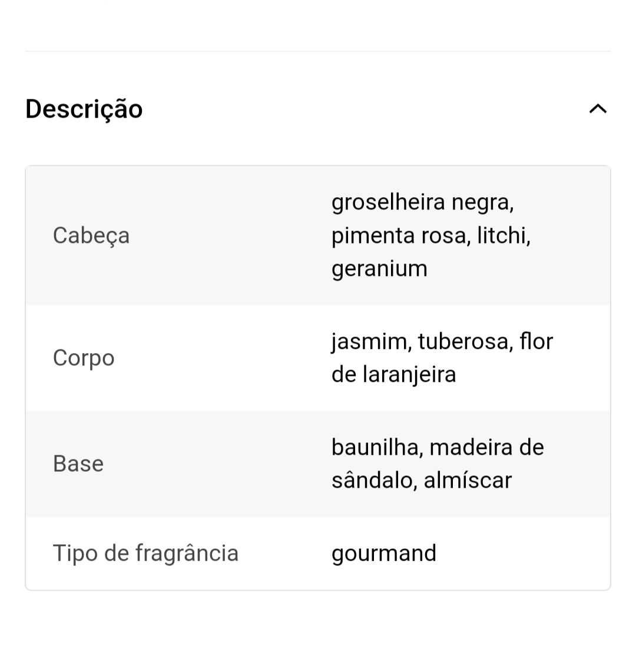Click the jasmim, tuberosa, flor line
The width and height of the screenshot is (636, 672).
442,341
